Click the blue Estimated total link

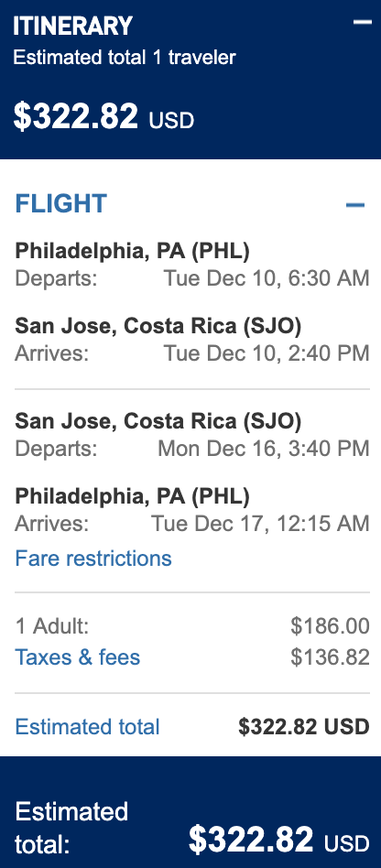coord(88,726)
